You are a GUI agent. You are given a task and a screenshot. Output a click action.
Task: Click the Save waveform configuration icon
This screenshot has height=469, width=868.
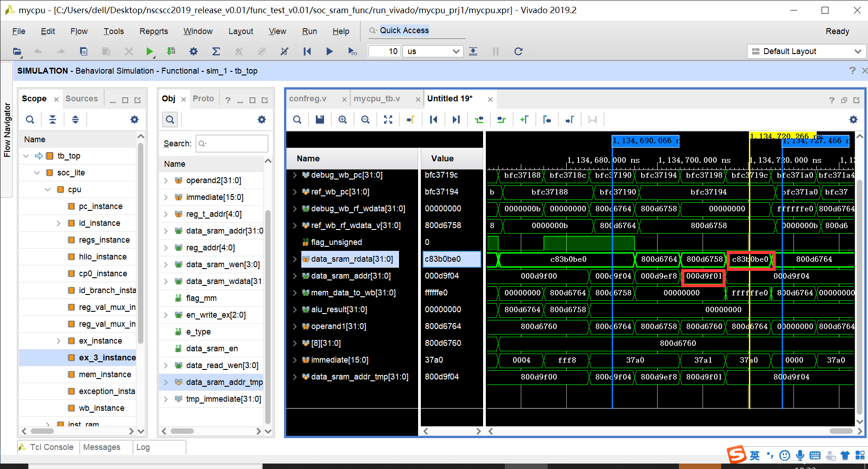[320, 120]
